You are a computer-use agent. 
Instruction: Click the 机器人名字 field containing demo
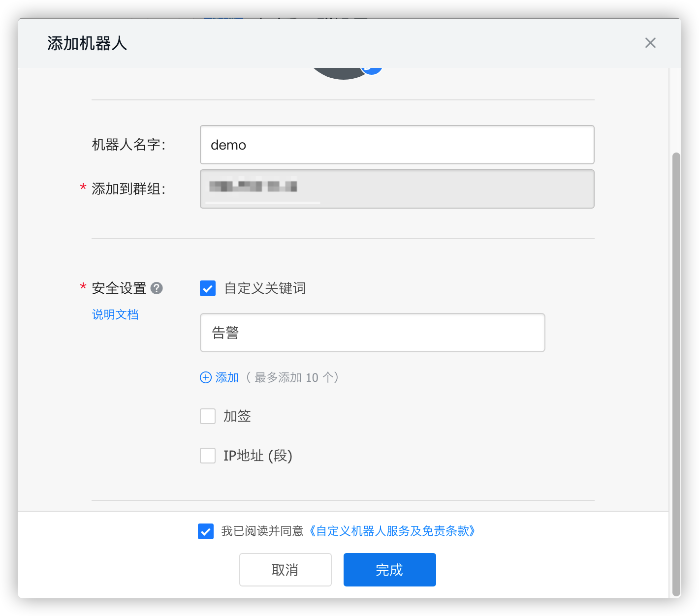tap(397, 145)
